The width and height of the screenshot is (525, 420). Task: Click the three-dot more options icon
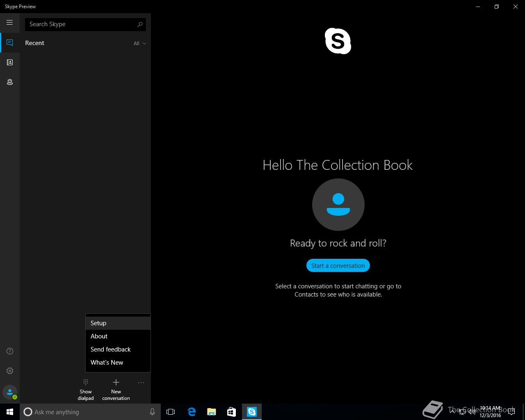coord(141,383)
